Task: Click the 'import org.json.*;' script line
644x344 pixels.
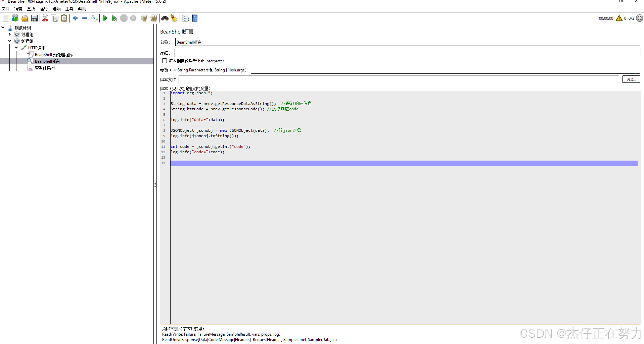Action: 191,93
